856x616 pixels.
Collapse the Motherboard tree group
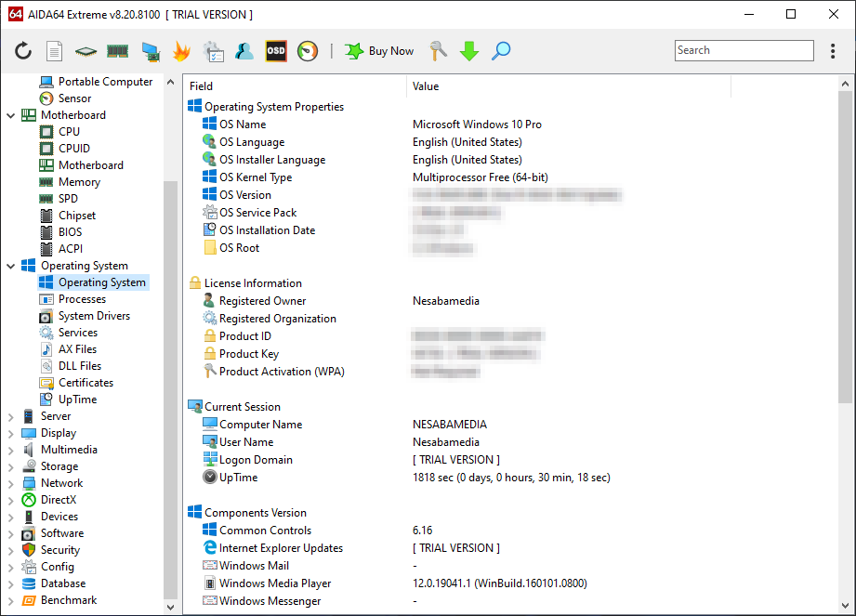point(11,115)
